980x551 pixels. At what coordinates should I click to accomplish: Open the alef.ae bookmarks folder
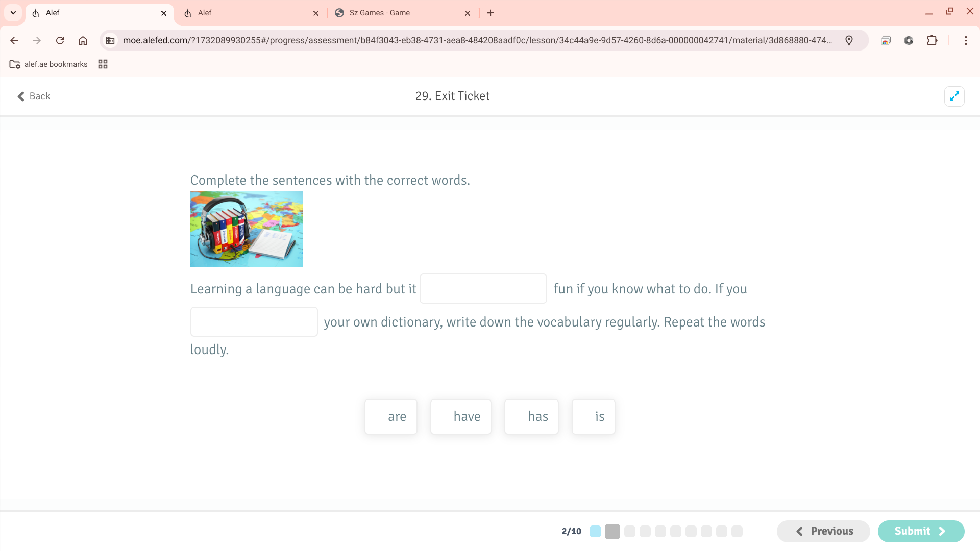pos(48,64)
